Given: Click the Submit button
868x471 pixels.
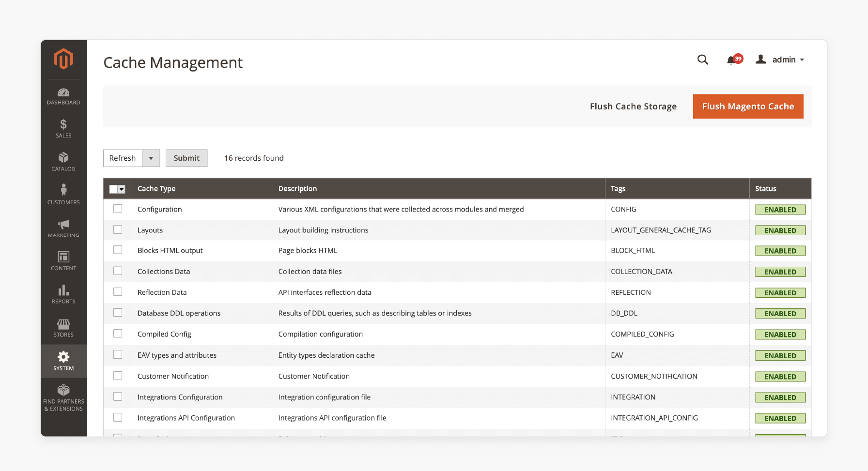Looking at the screenshot, I should pos(186,158).
